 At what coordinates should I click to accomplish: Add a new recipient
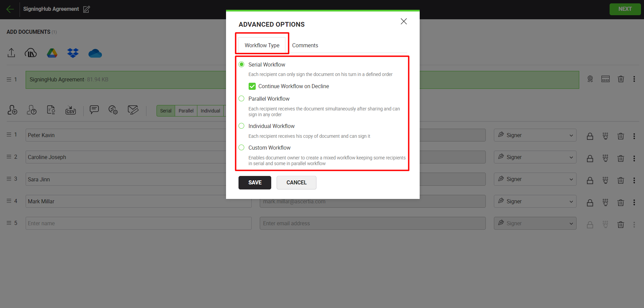pyautogui.click(x=12, y=110)
